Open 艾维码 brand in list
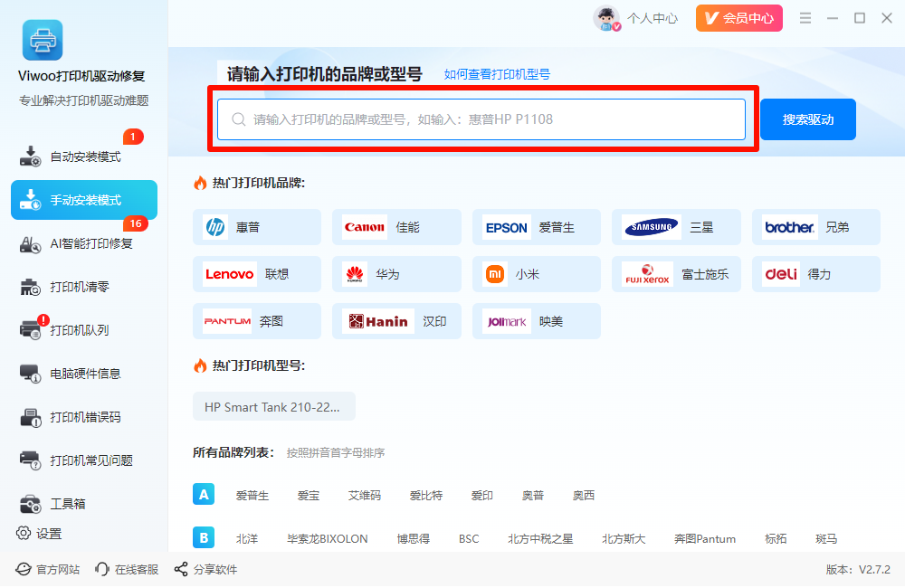The image size is (905, 588). tap(364, 495)
